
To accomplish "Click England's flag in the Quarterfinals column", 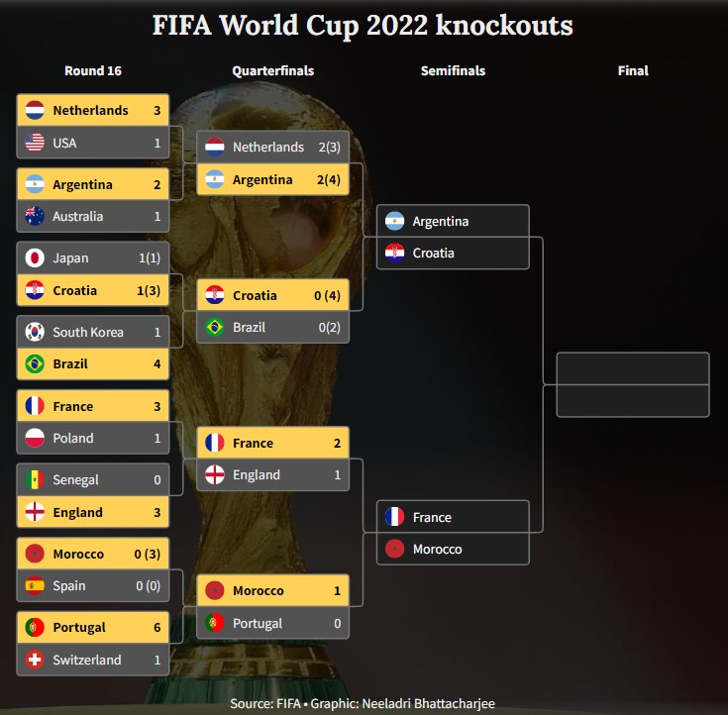I will pos(215,474).
